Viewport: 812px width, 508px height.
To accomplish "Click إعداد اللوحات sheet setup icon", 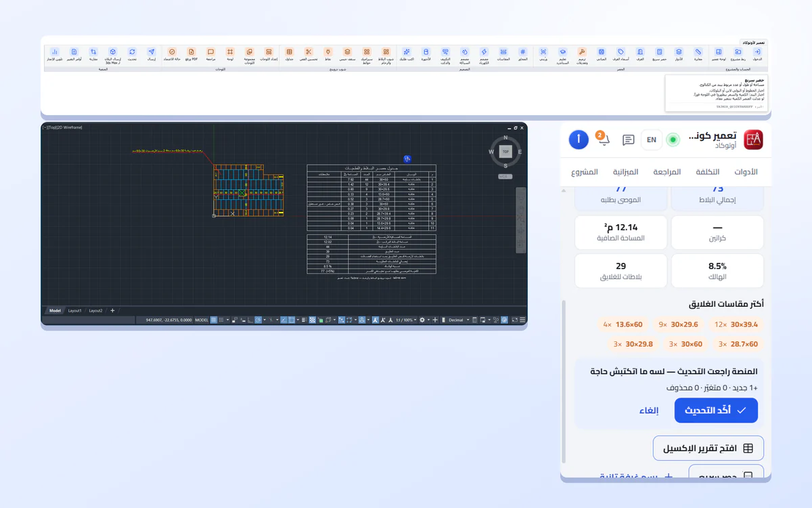I will 269,52.
